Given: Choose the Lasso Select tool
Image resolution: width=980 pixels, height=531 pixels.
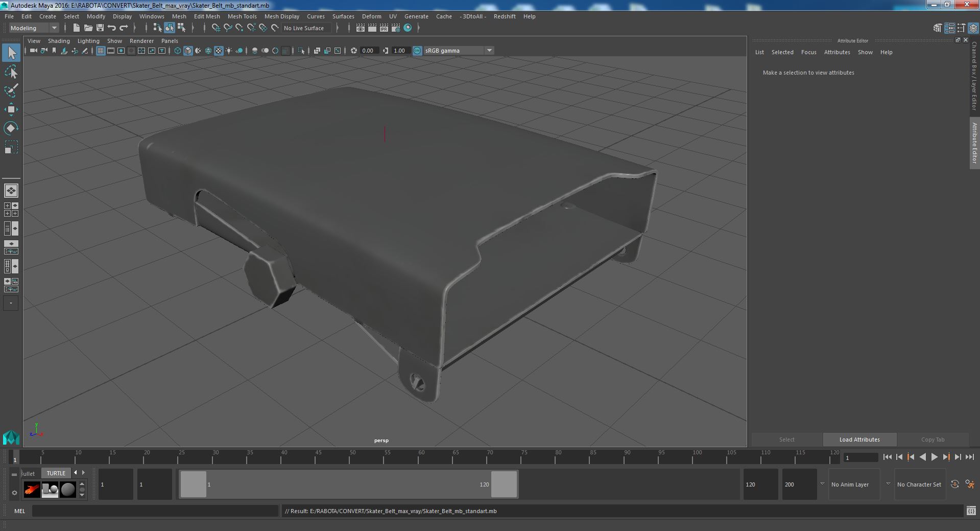Looking at the screenshot, I should click(11, 72).
